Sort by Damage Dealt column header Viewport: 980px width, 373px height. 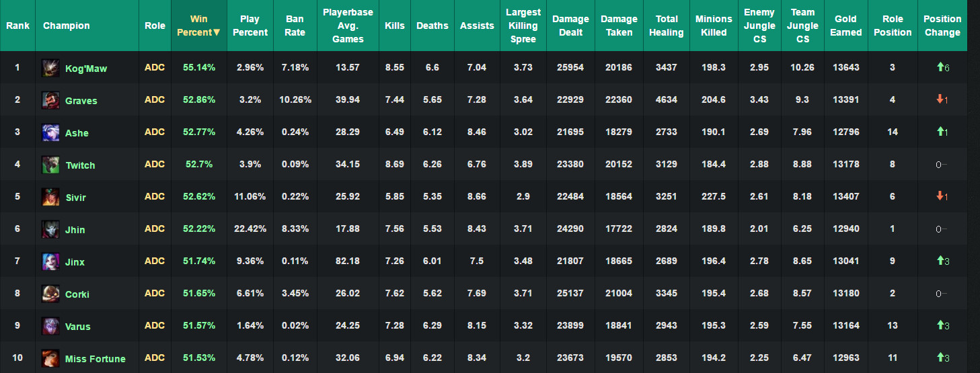coord(570,26)
